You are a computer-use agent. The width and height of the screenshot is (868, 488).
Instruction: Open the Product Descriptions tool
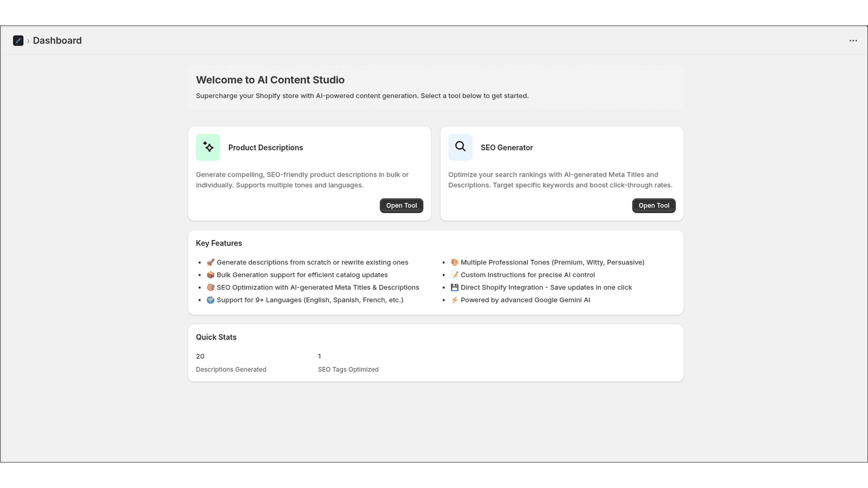[401, 206]
